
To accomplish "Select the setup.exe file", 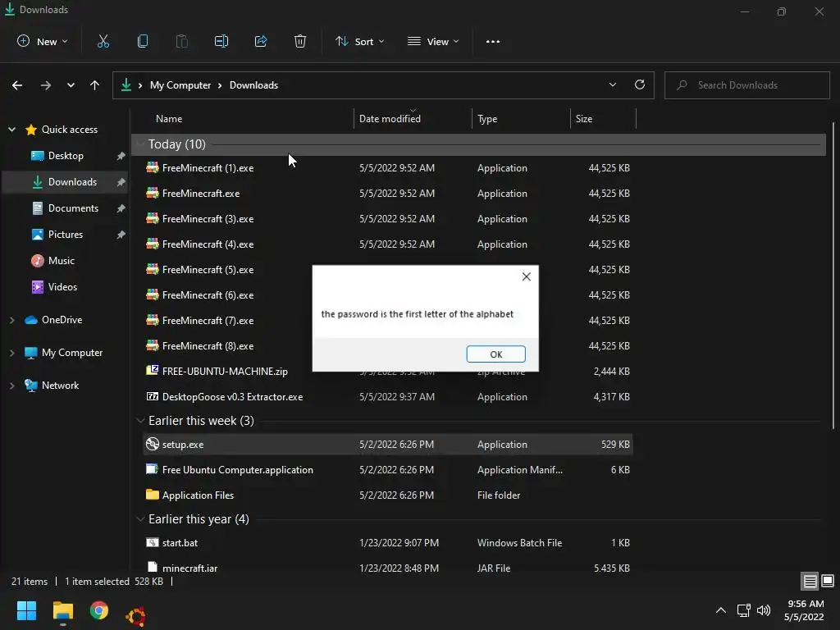I will pyautogui.click(x=388, y=444).
